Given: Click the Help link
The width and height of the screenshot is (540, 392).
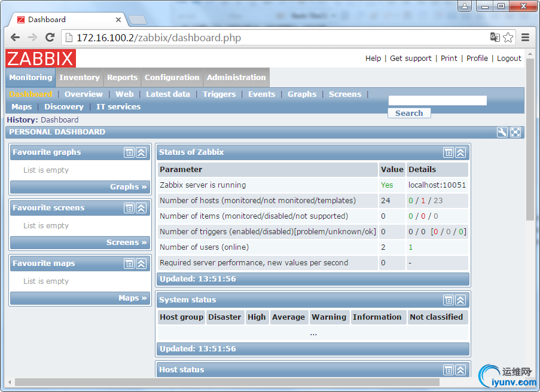Looking at the screenshot, I should coord(373,59).
